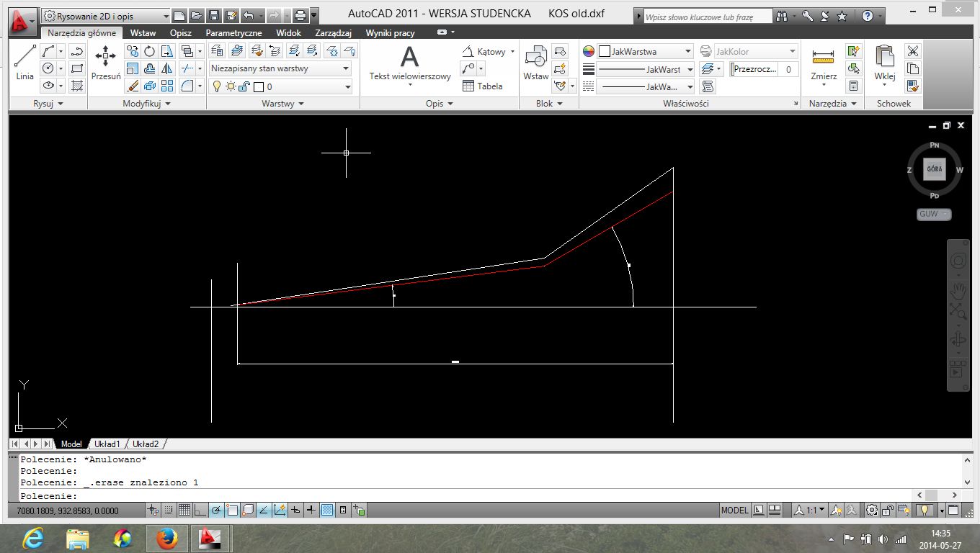The image size is (980, 553).
Task: Select the Linia (line) drawing tool
Action: (x=24, y=63)
